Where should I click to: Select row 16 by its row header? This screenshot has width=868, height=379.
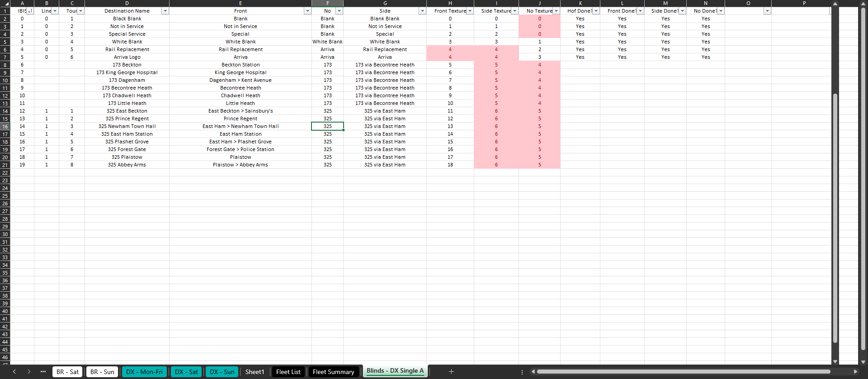click(5, 127)
